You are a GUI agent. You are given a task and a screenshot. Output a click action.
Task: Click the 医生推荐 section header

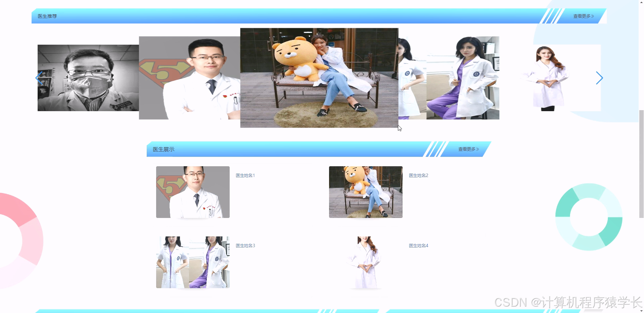[47, 15]
